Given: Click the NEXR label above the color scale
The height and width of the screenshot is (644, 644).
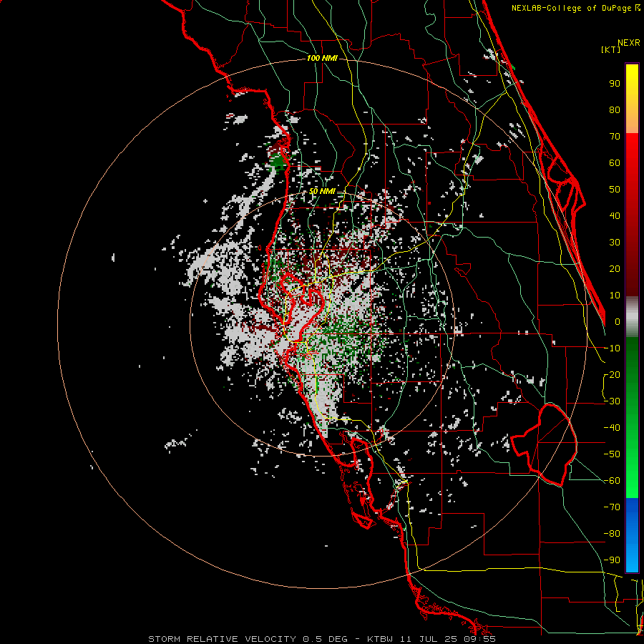Looking at the screenshot, I should pyautogui.click(x=629, y=43).
